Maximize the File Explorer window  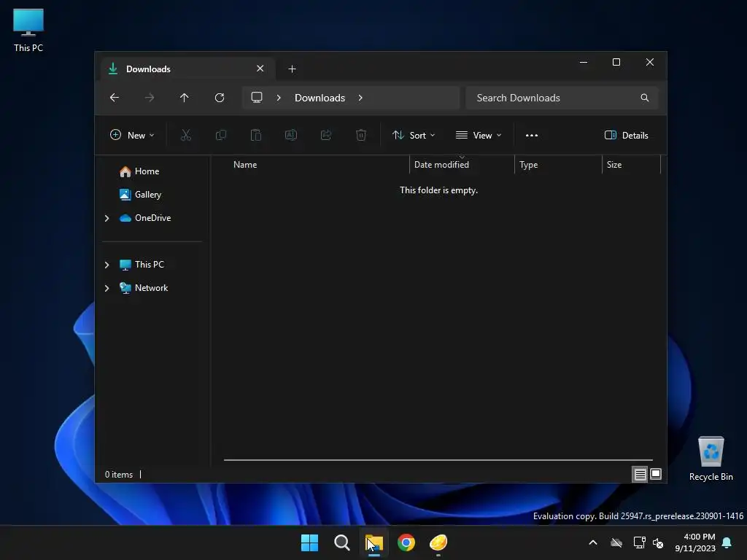616,63
